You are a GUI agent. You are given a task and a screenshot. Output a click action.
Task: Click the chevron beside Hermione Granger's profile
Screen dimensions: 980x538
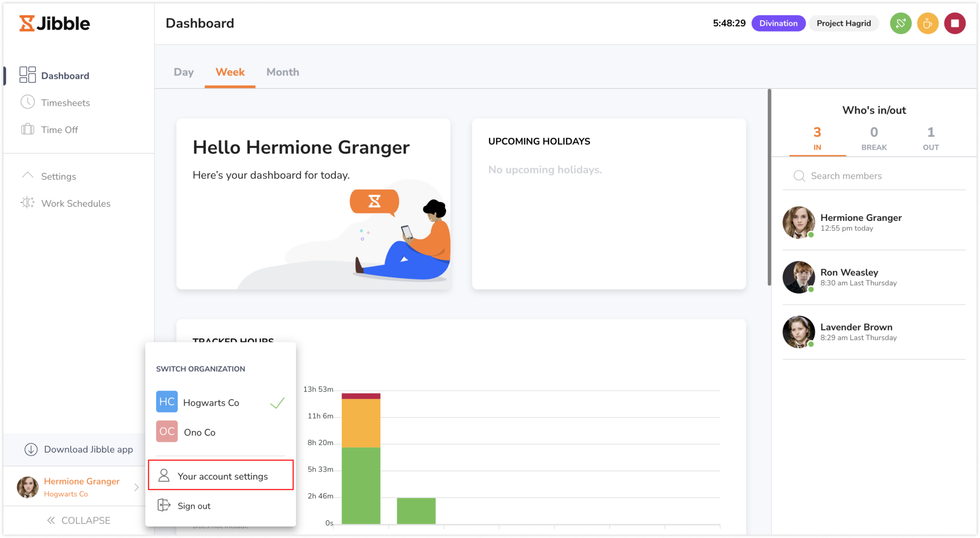click(136, 487)
